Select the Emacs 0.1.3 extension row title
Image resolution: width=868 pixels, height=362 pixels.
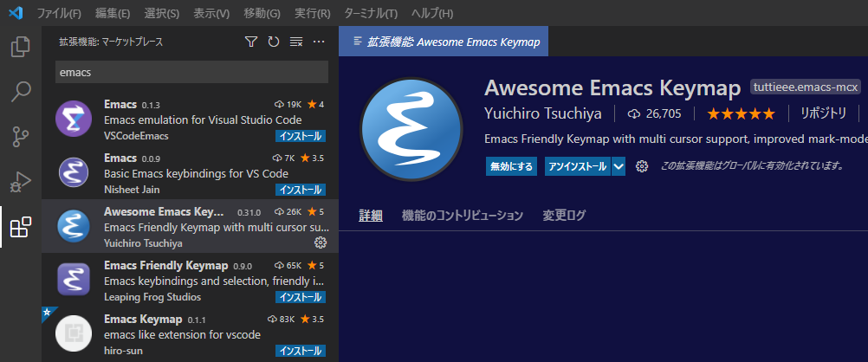pyautogui.click(x=120, y=104)
